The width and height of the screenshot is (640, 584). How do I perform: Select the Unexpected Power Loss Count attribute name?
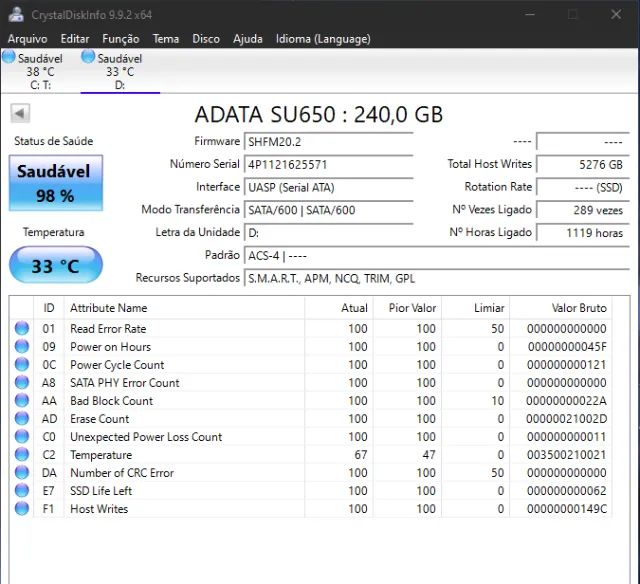click(146, 437)
